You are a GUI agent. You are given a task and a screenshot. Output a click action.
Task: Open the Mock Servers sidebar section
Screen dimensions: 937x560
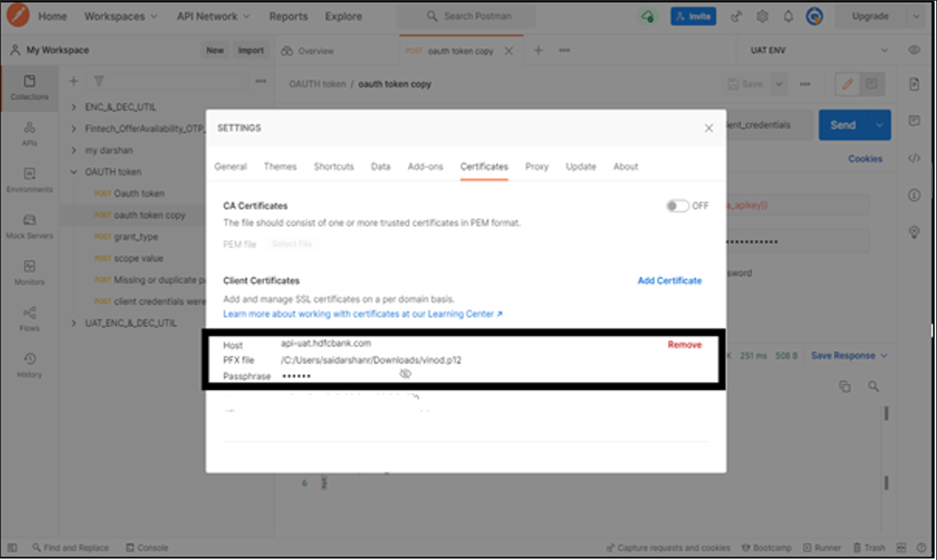pos(29,226)
